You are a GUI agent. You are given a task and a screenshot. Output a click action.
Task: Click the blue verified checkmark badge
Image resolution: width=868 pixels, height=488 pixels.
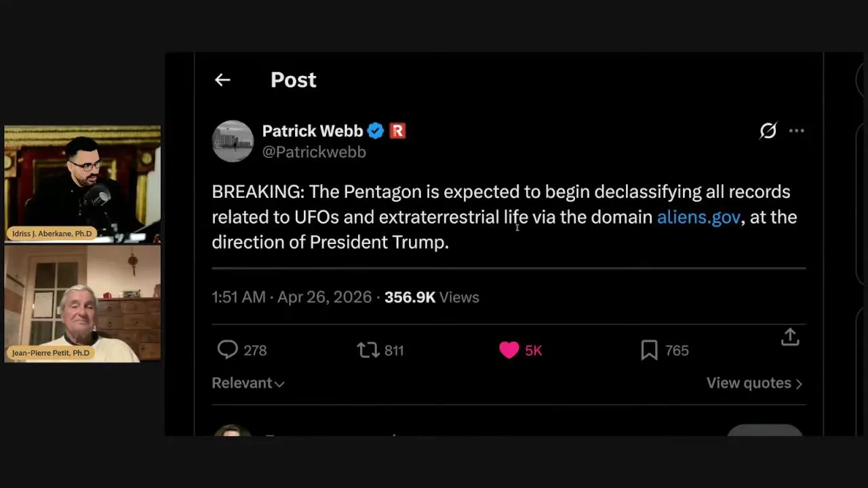click(376, 131)
